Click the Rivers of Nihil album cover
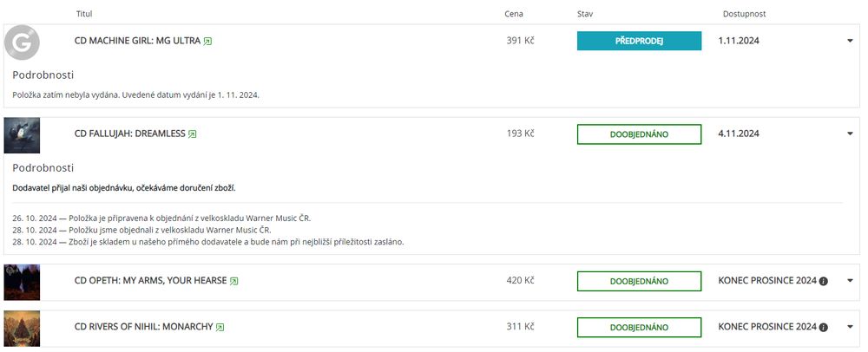868x352 pixels. pos(23,328)
